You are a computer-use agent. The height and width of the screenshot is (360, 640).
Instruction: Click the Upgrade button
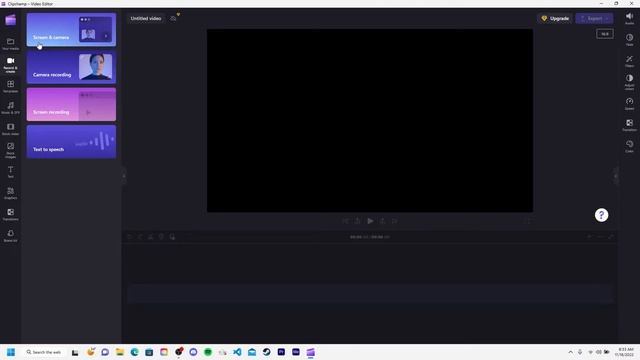click(555, 18)
